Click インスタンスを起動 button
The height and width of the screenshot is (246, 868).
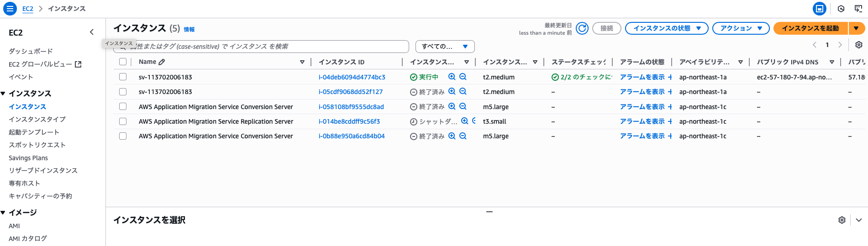810,28
